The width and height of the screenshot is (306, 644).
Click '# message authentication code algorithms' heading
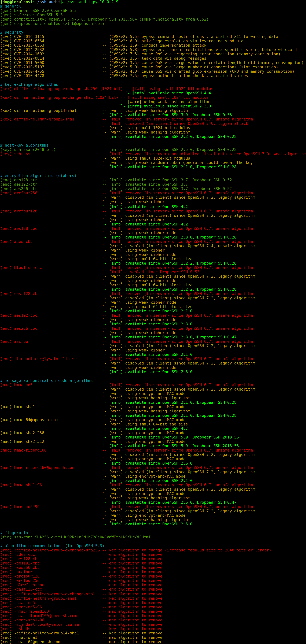[46, 381]
